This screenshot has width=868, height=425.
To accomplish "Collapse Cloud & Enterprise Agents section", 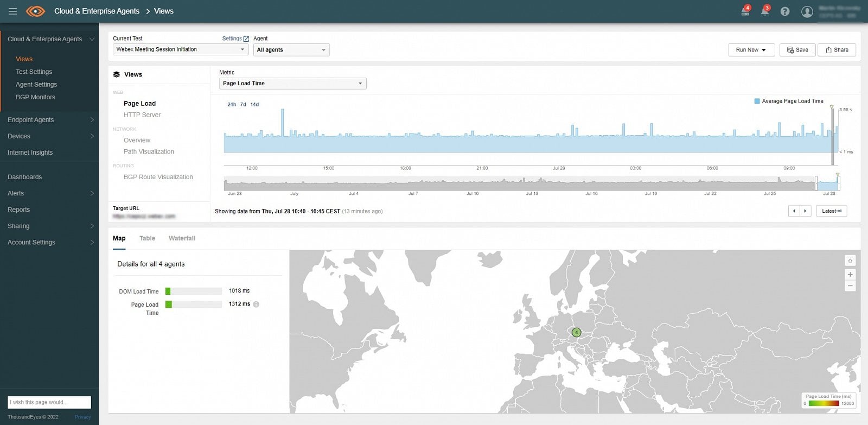I will [x=92, y=39].
